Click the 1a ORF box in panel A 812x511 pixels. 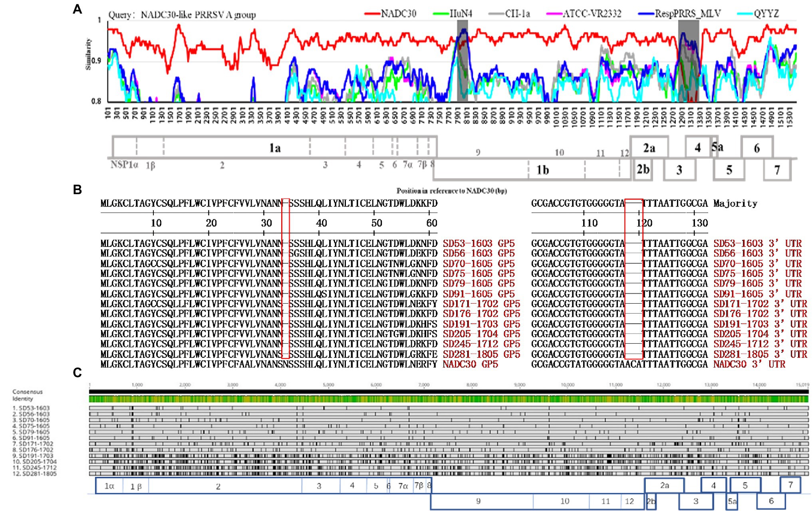[x=275, y=147]
